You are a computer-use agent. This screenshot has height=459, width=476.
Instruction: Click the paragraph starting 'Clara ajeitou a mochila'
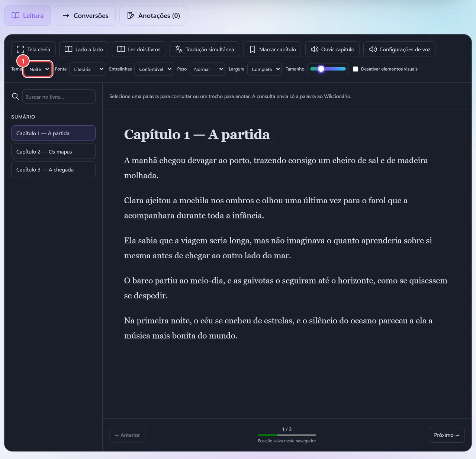pos(266,208)
